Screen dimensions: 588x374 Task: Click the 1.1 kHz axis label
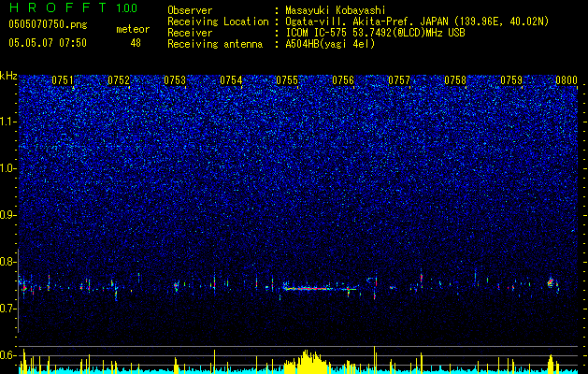[x=7, y=122]
